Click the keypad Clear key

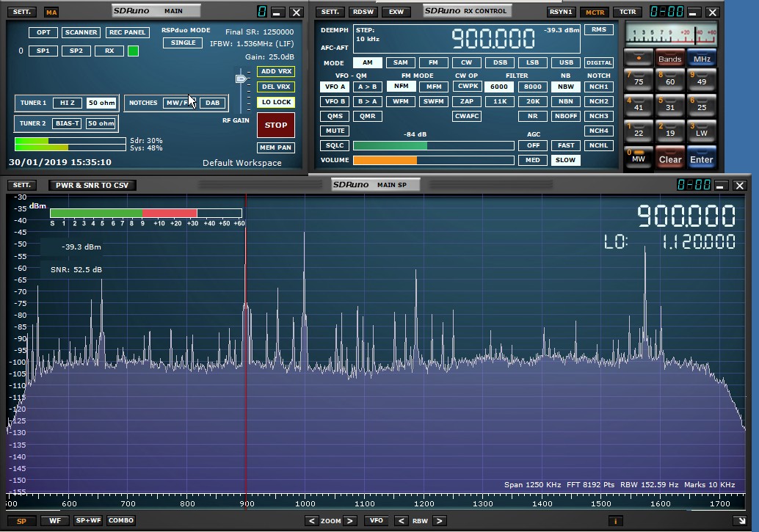pyautogui.click(x=670, y=157)
